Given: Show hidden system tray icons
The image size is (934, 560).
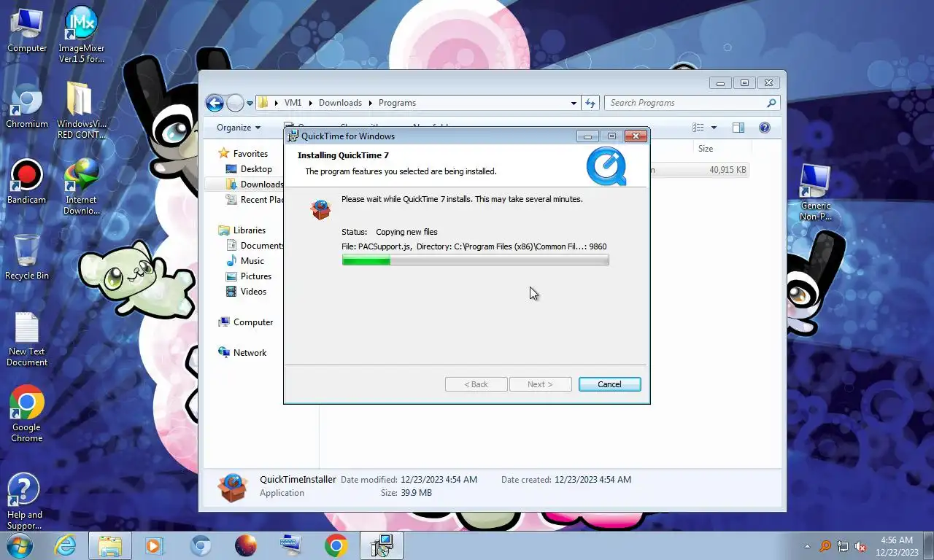Looking at the screenshot, I should click(x=807, y=546).
